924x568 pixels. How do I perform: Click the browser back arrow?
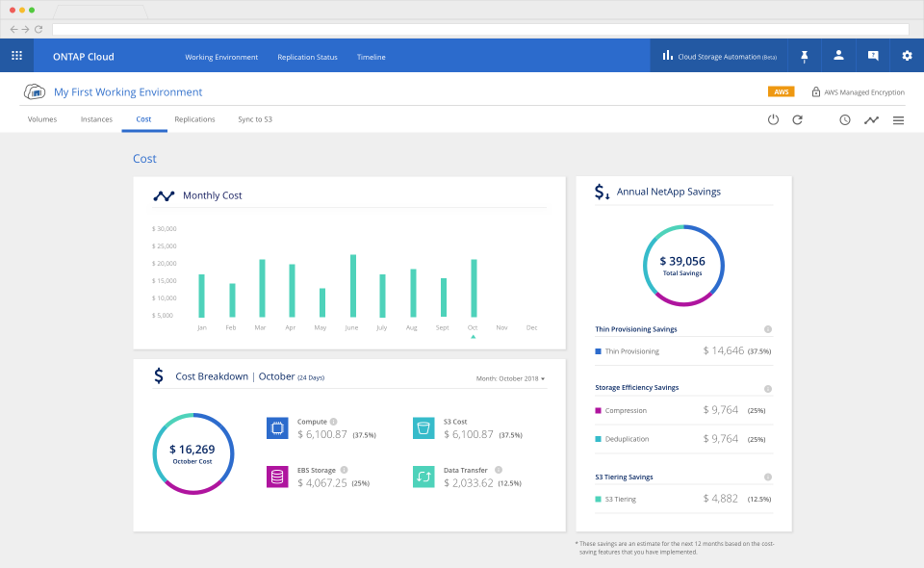(x=14, y=29)
